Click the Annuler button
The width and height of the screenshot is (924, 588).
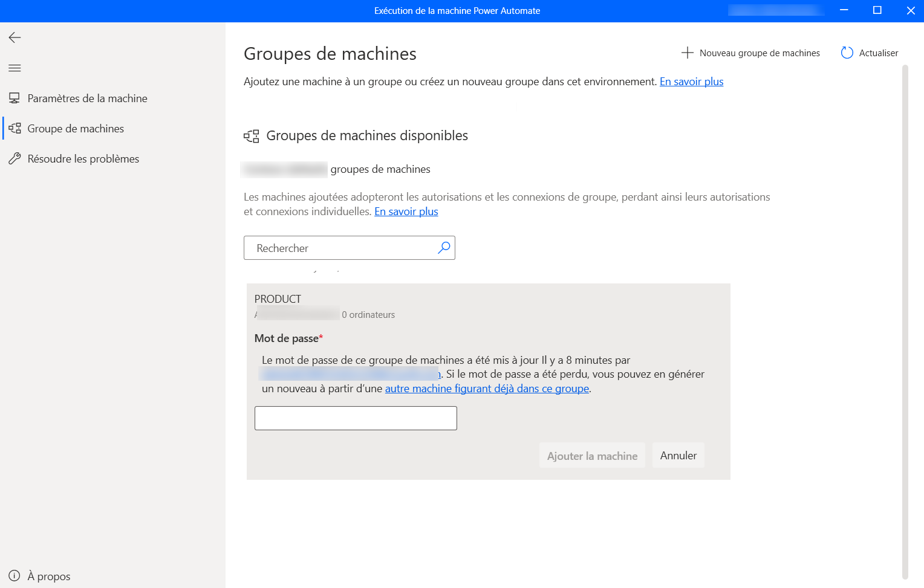[x=678, y=456]
